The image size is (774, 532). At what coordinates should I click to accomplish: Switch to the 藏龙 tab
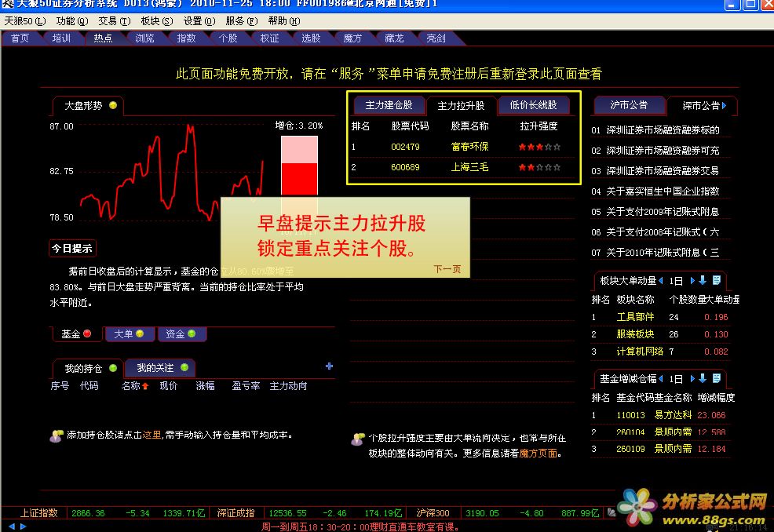coord(394,38)
